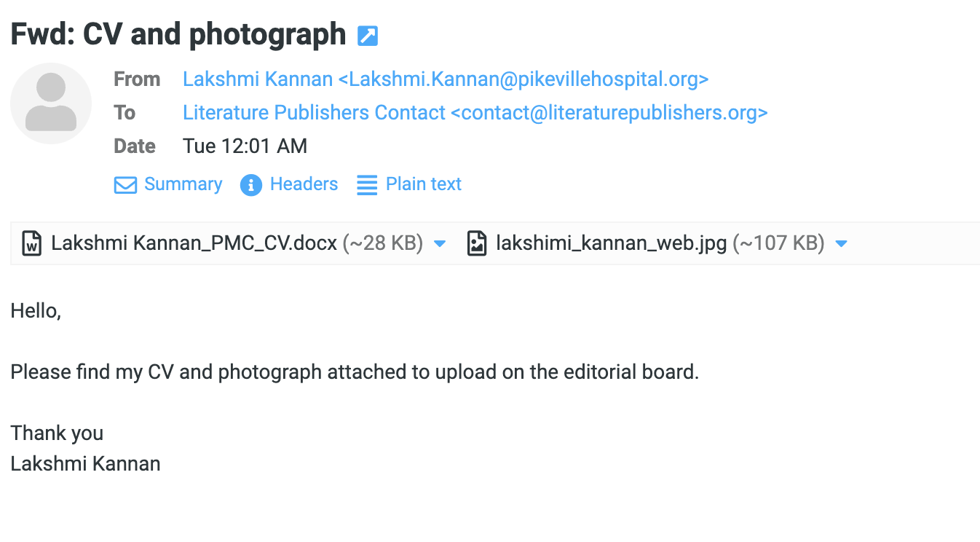Switch to Summary view
This screenshot has height=542, width=980.
tap(183, 184)
